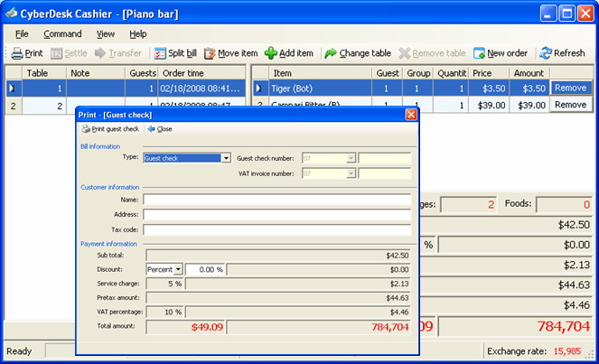Open the bill Type dropdown
Image resolution: width=599 pixels, height=364 pixels.
tap(226, 158)
